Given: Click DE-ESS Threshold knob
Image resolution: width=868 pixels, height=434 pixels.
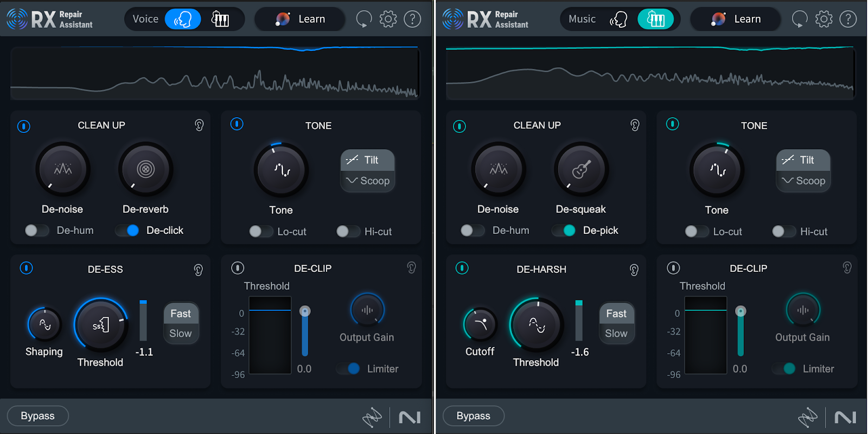Looking at the screenshot, I should click(101, 325).
